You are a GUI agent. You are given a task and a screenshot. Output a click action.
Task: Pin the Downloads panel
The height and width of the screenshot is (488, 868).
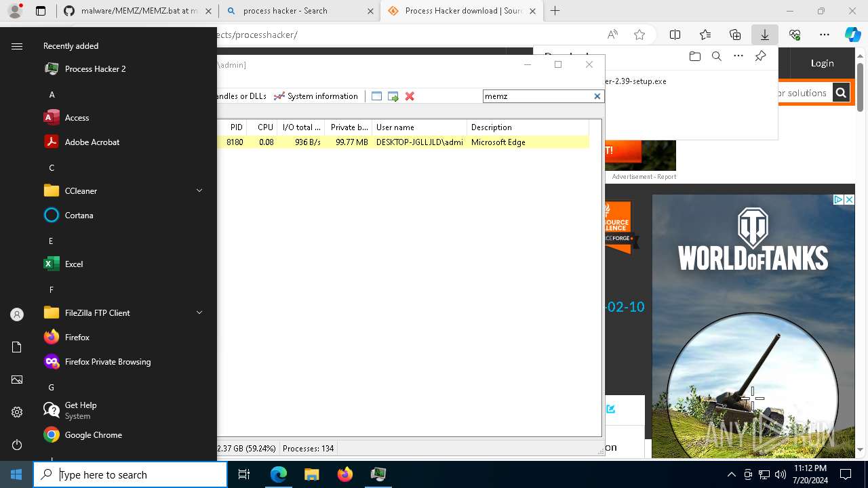(x=760, y=56)
